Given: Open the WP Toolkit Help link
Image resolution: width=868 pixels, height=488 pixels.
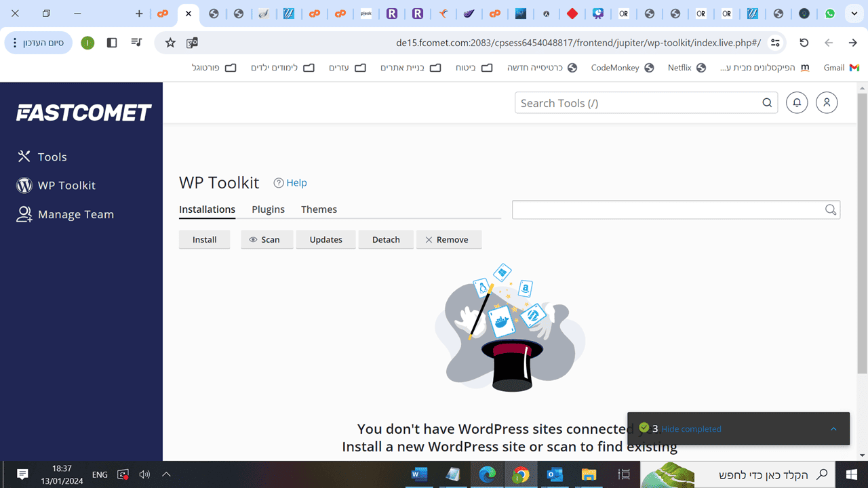Looking at the screenshot, I should point(290,183).
